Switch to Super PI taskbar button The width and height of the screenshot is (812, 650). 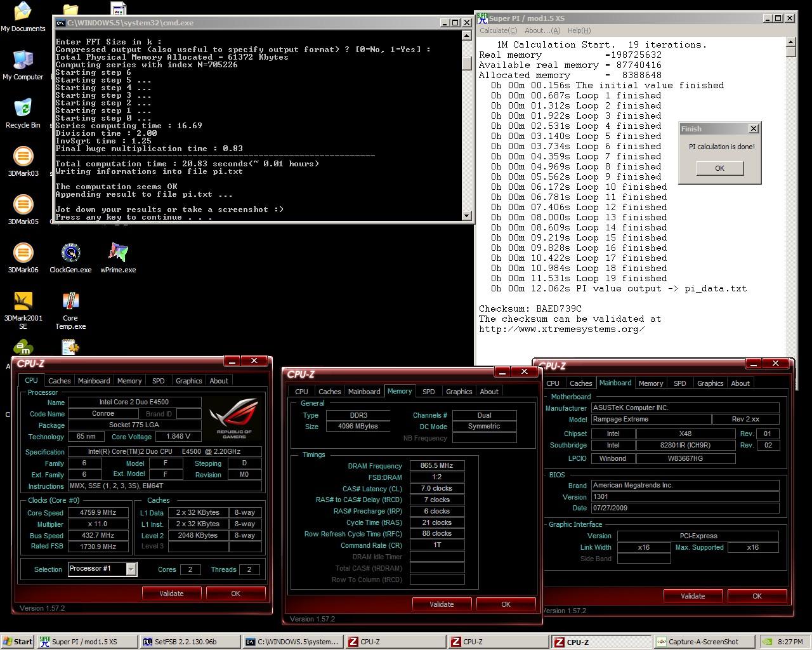point(86,642)
